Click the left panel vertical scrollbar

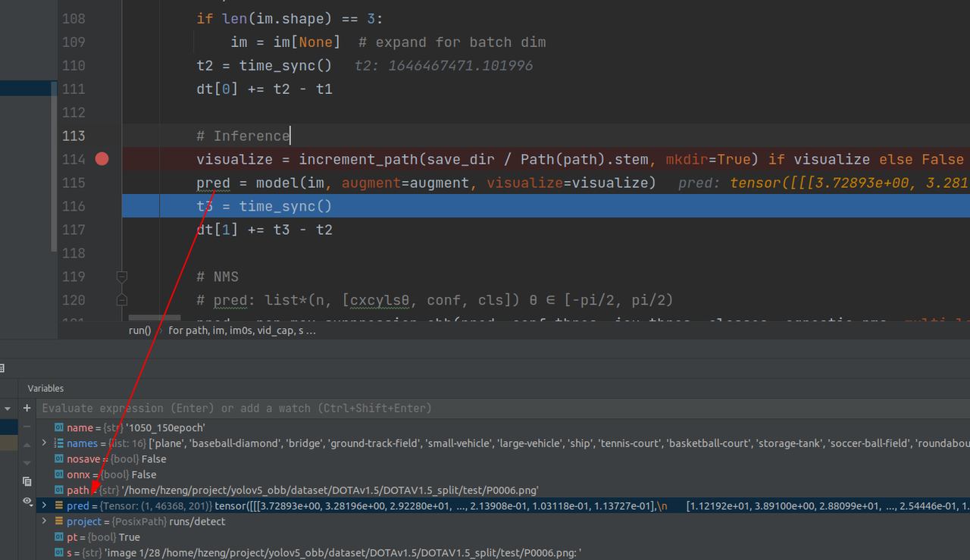tap(54, 167)
